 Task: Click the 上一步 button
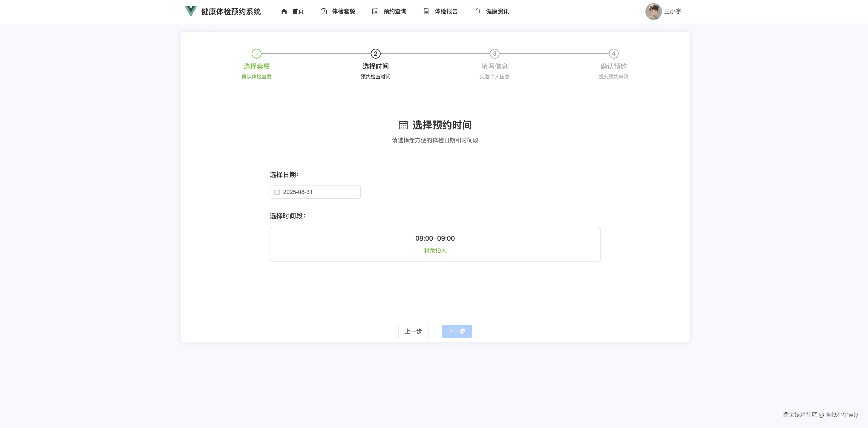coord(413,331)
